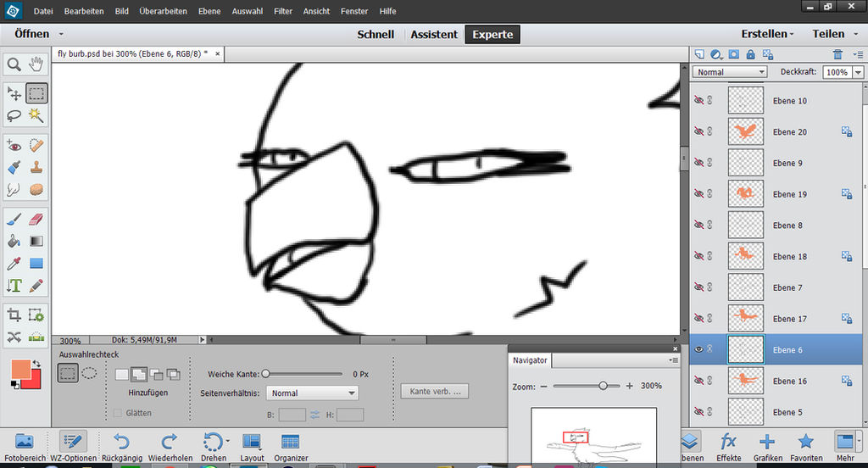Enable the Glätten checkbox
The image size is (868, 468).
pos(117,413)
